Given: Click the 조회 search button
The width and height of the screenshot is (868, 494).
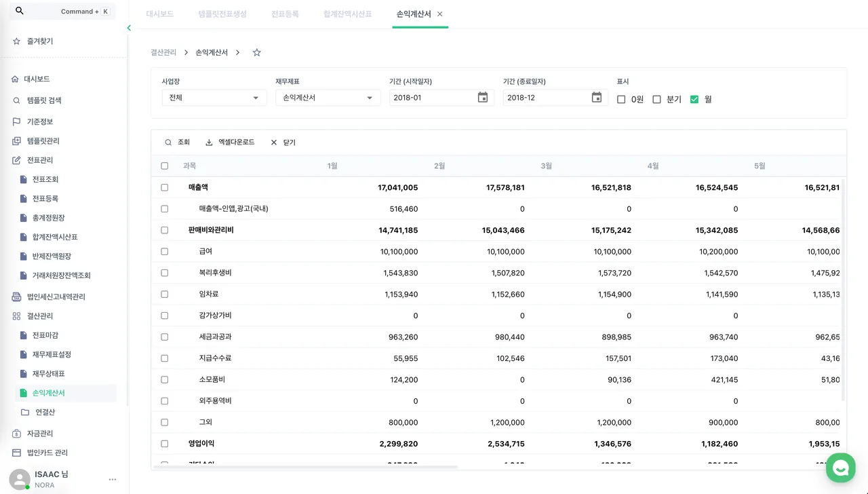Looking at the screenshot, I should 178,142.
